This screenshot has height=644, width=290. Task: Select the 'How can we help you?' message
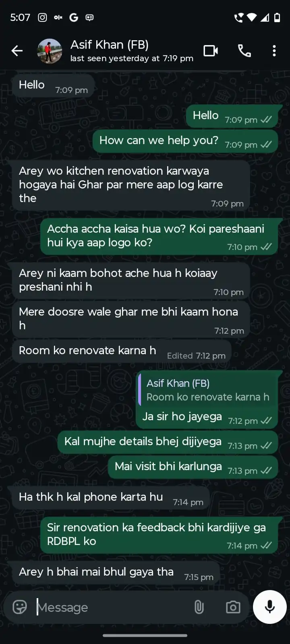point(185,141)
